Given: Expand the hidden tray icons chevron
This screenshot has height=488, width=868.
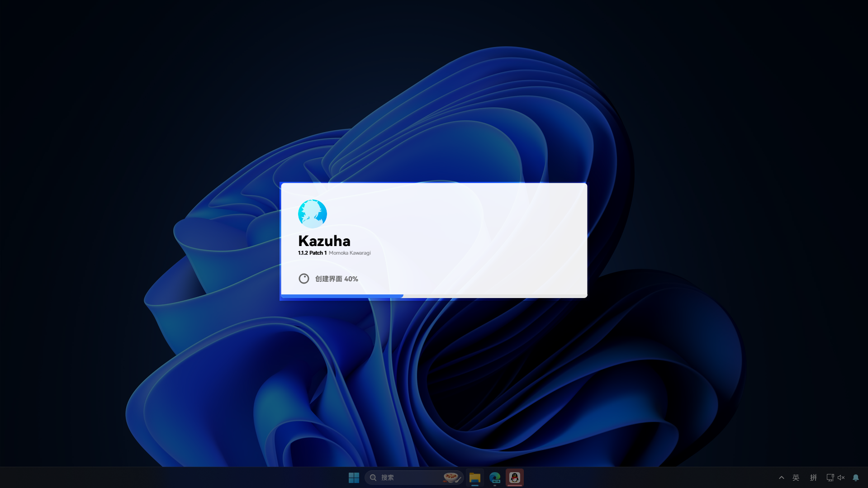Looking at the screenshot, I should 781,478.
